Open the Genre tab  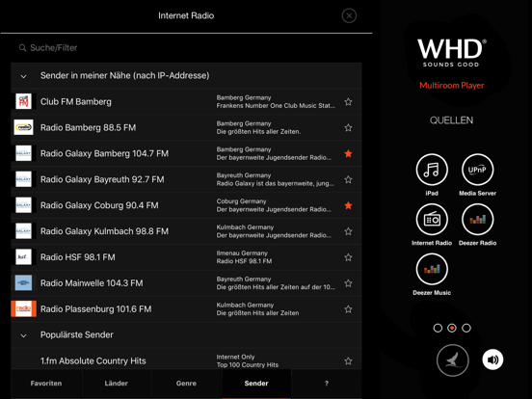186,384
